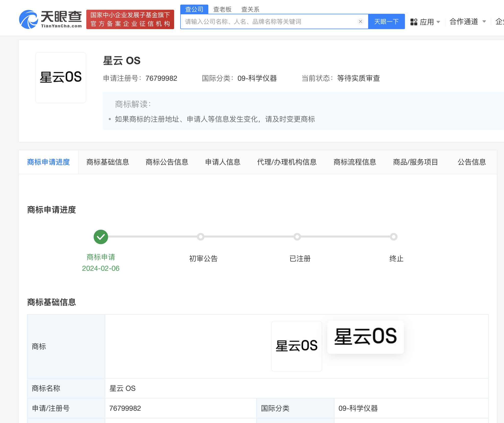Switch to 查关系 search mode
The height and width of the screenshot is (423, 504).
250,9
